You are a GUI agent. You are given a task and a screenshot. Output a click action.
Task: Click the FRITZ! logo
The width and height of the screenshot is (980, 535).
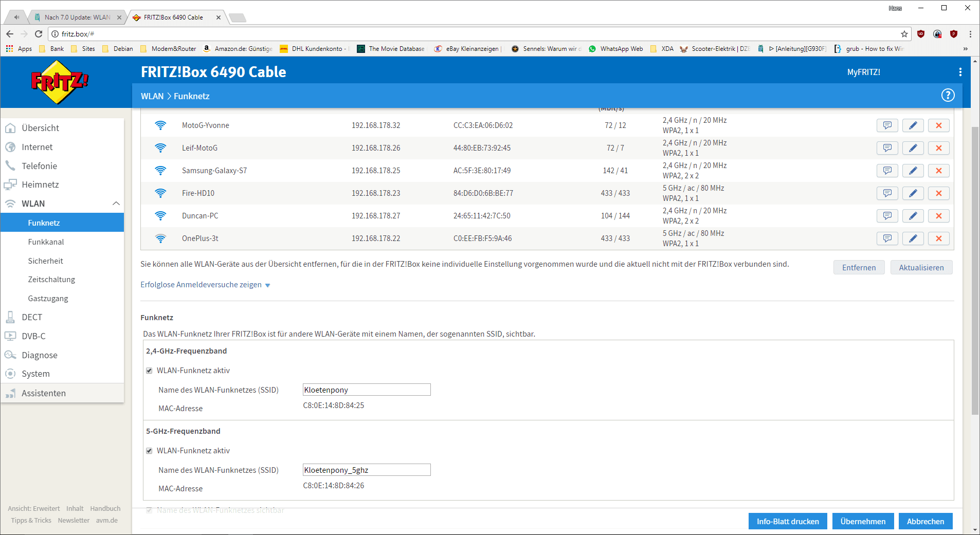pyautogui.click(x=60, y=82)
